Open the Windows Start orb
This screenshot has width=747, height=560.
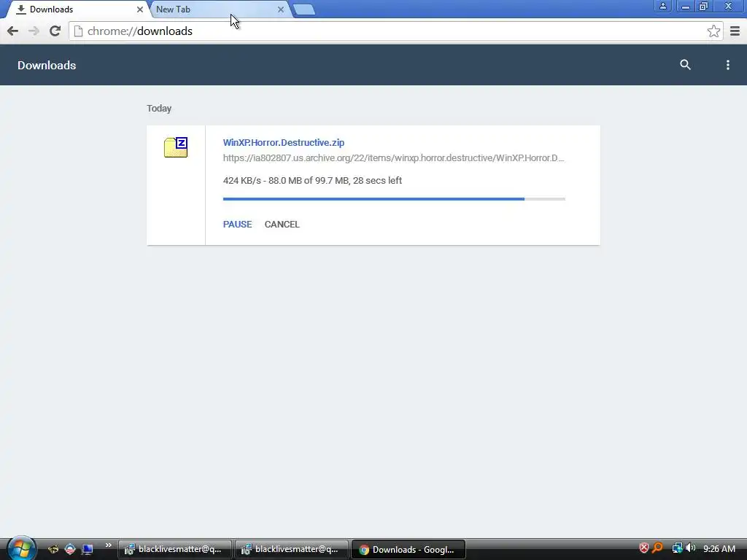[x=21, y=548]
